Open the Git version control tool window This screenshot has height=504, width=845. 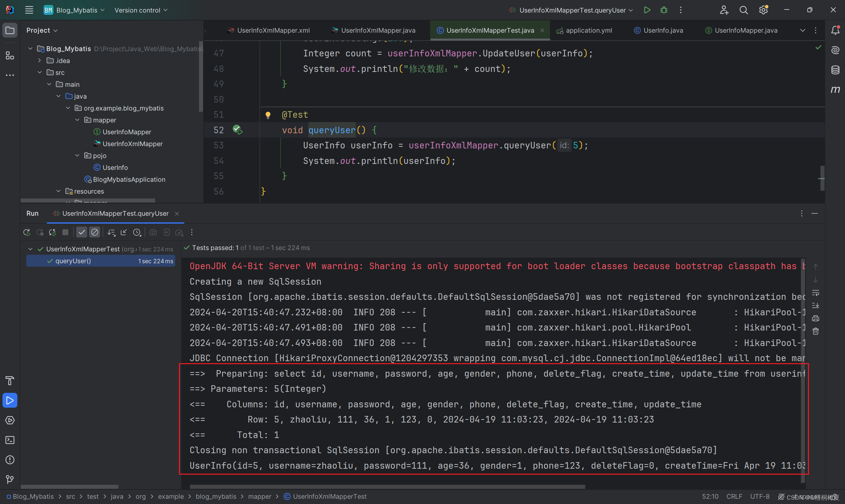(10, 480)
